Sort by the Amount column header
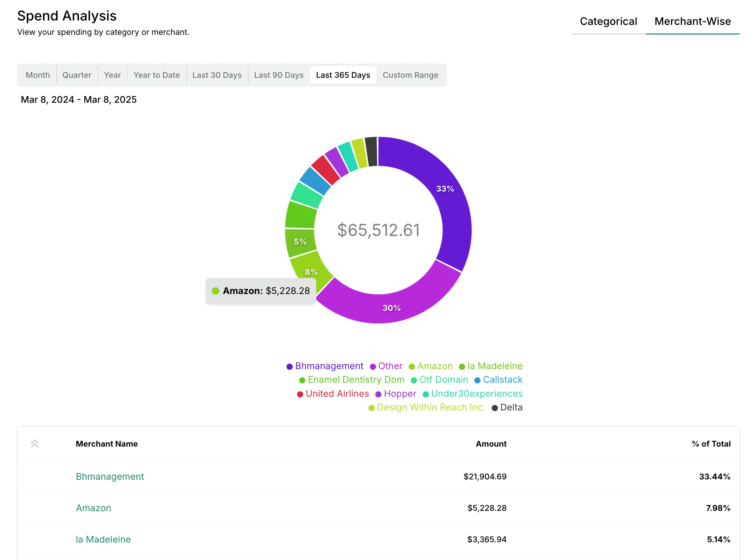754x560 pixels. pos(491,444)
